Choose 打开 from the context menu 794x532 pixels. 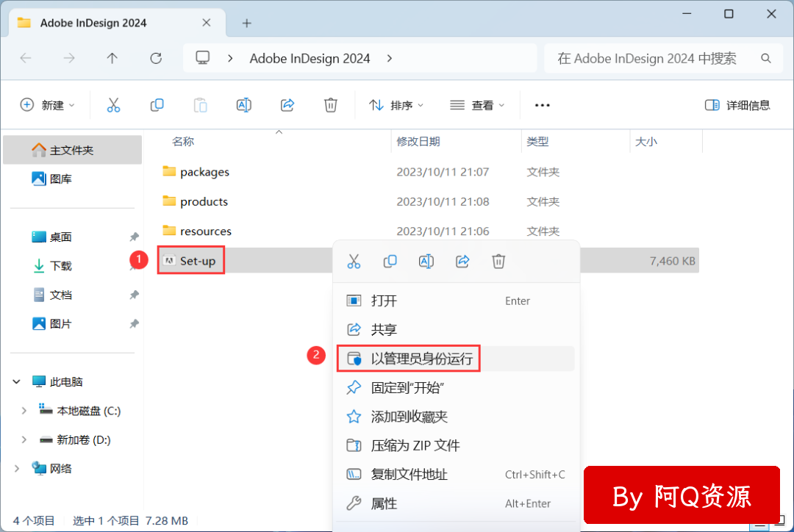point(456,301)
